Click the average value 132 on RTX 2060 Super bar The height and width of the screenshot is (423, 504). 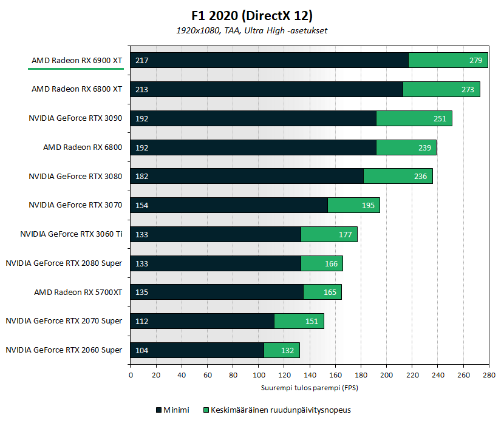(288, 351)
